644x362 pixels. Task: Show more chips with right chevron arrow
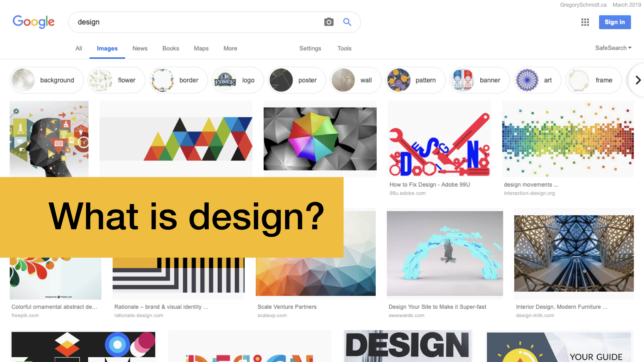click(638, 80)
